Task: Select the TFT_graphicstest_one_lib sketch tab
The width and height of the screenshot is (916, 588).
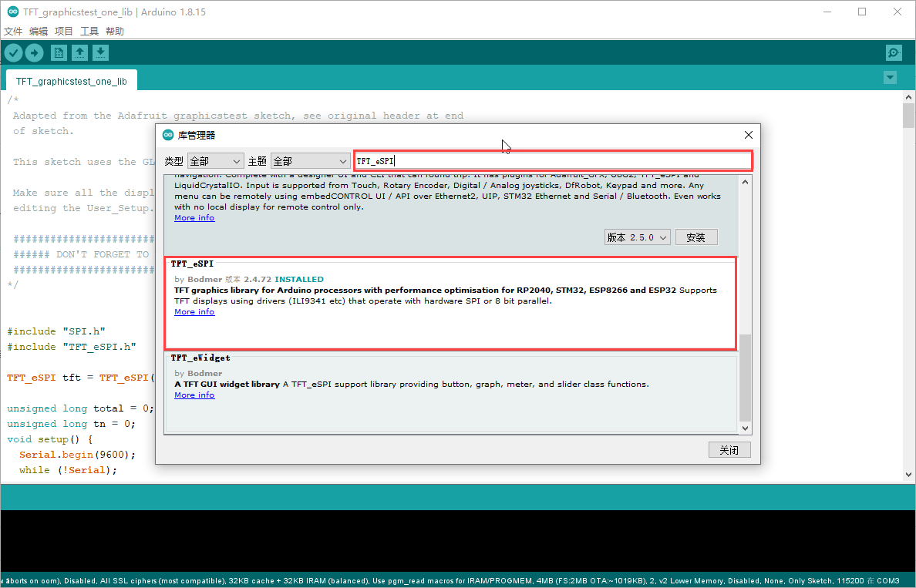Action: (71, 81)
